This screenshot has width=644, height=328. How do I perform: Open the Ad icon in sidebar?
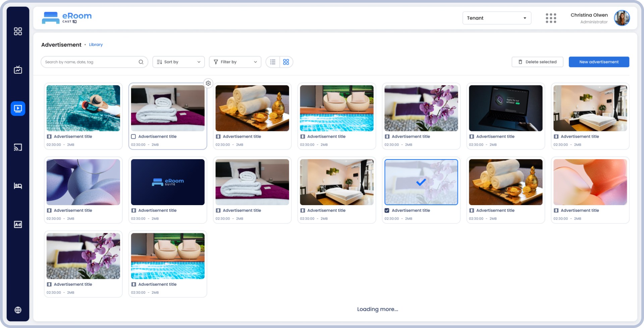[18, 225]
